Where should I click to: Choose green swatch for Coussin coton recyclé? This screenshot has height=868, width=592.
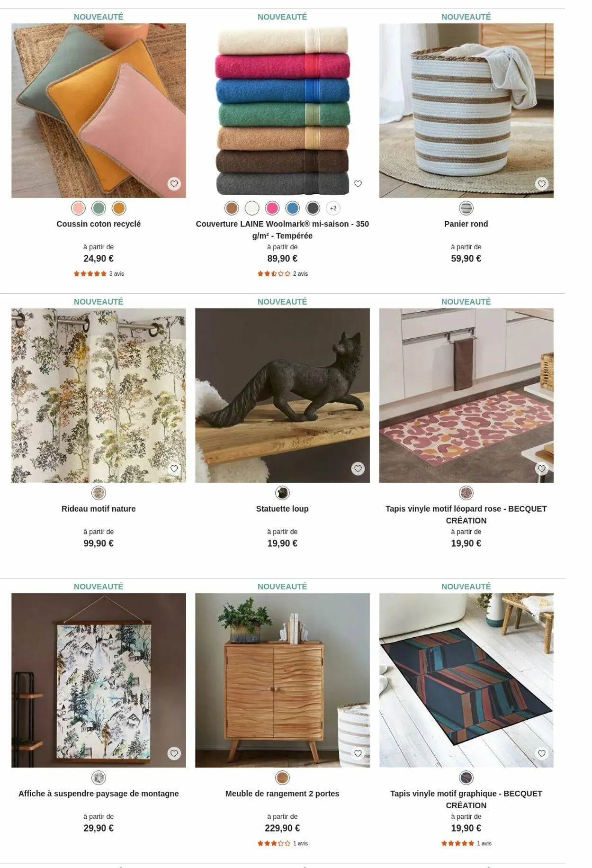[99, 208]
